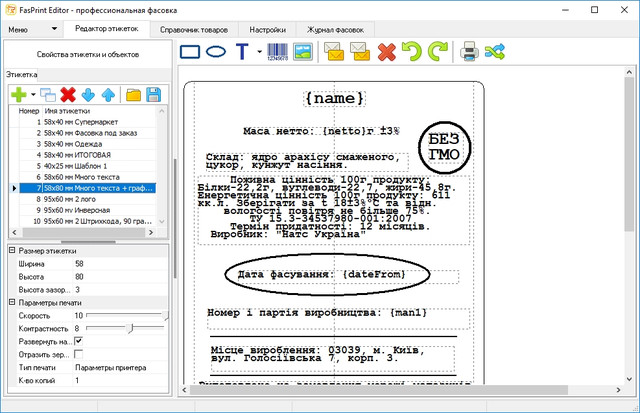The width and height of the screenshot is (640, 413).
Task: Open the 'Меню' dropdown
Action: click(x=27, y=31)
